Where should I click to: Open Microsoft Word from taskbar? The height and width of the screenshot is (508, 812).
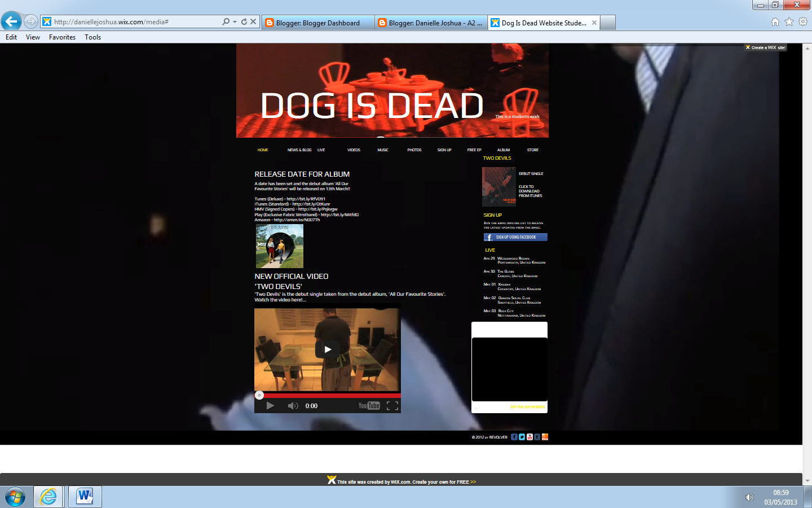coord(85,497)
